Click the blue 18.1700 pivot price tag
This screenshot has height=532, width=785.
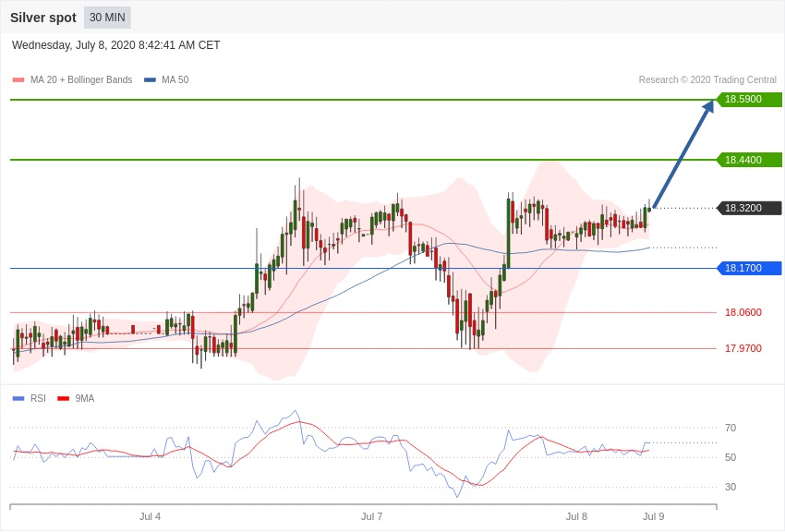coord(749,269)
